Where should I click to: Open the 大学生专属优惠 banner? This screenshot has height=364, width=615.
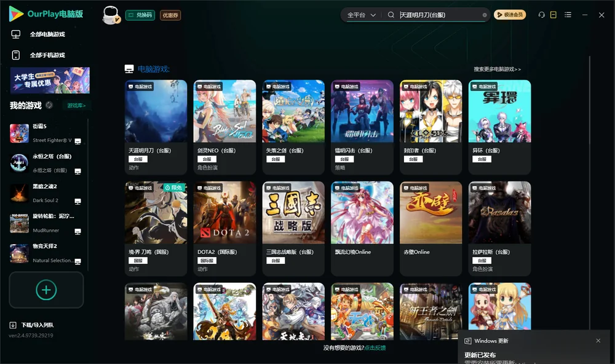(50, 81)
